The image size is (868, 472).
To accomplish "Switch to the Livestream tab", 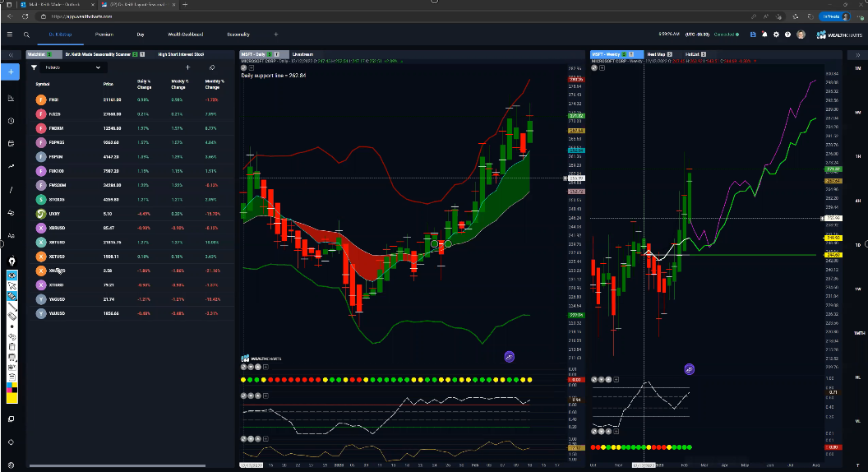I will (302, 54).
